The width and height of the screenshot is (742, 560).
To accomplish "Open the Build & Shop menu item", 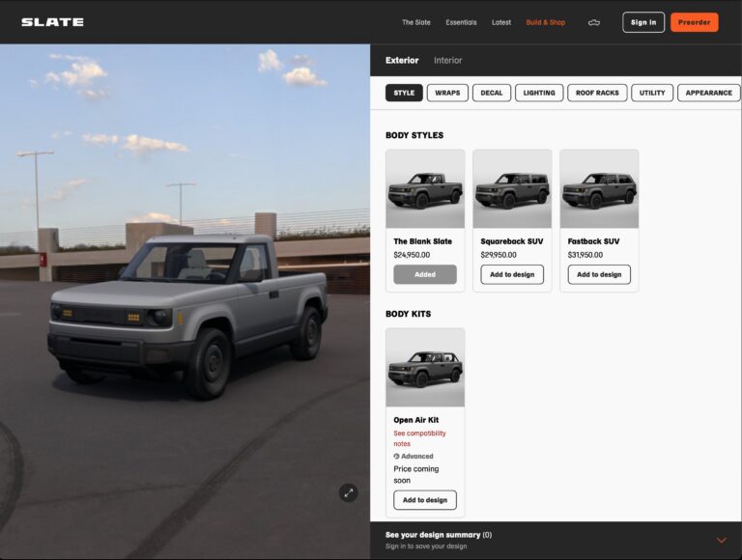I will [x=546, y=22].
